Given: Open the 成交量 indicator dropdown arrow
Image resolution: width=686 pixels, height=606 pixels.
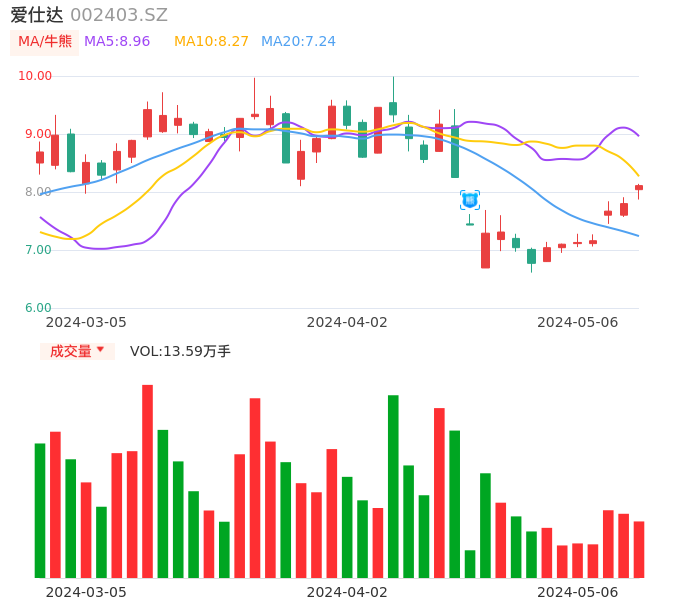Looking at the screenshot, I should point(100,350).
